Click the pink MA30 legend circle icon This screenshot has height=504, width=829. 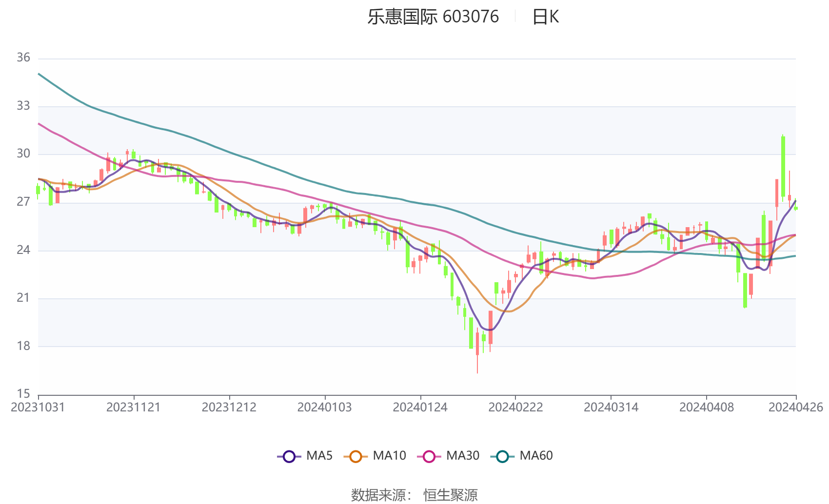[x=429, y=456]
